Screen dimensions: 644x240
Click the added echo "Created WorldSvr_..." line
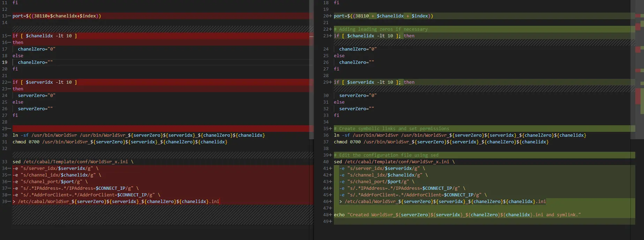pos(457,215)
